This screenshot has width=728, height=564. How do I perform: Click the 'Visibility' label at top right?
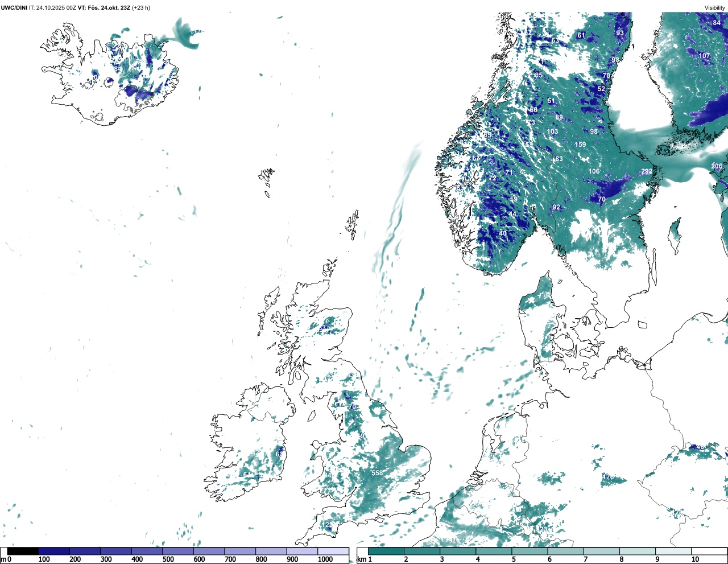[715, 8]
